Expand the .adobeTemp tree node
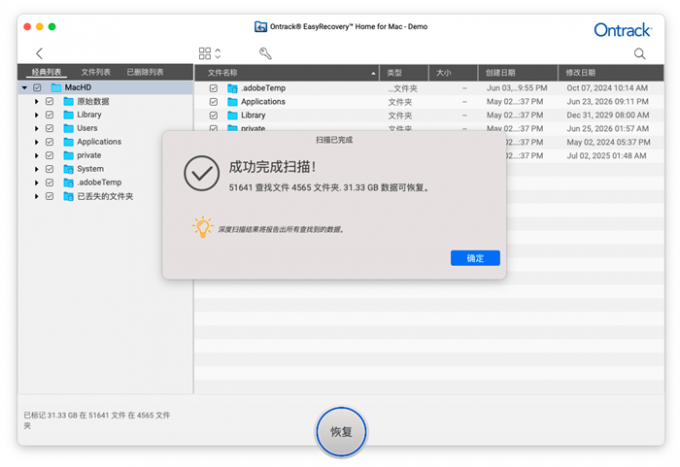 click(36, 183)
